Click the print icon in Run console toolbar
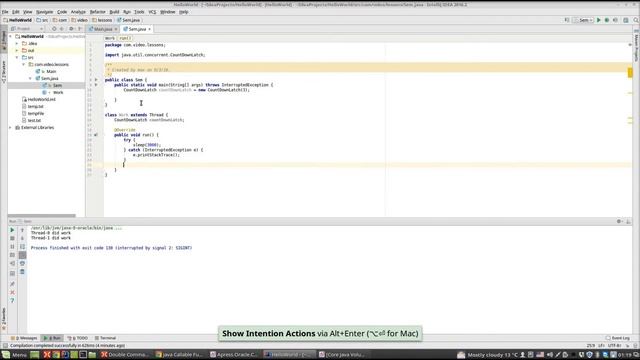The image size is (640, 360). pyautogui.click(x=22, y=264)
